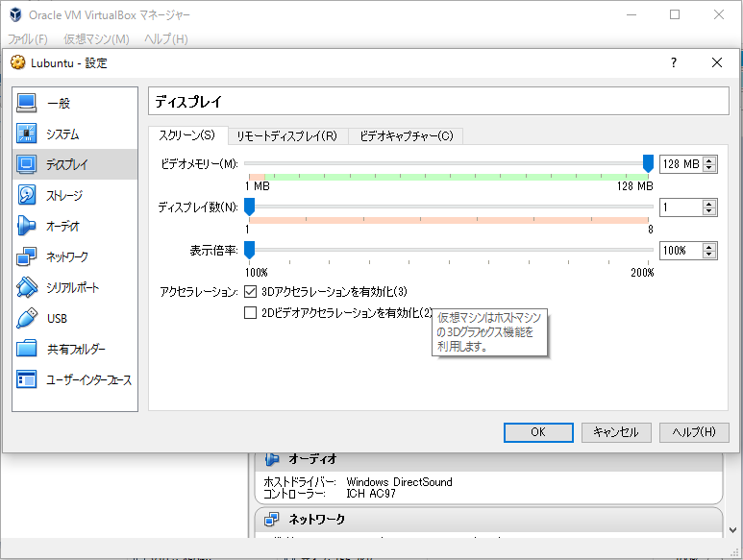Image resolution: width=743 pixels, height=560 pixels.
Task: Open the 仮想マシン(M) menu
Action: pos(96,38)
